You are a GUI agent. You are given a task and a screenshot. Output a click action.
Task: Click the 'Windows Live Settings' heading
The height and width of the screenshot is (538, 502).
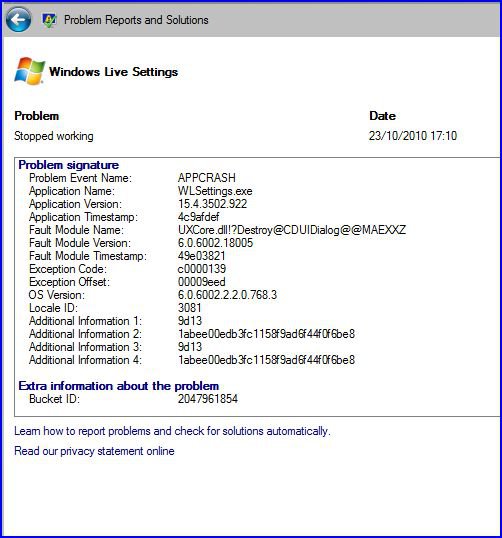[x=113, y=72]
